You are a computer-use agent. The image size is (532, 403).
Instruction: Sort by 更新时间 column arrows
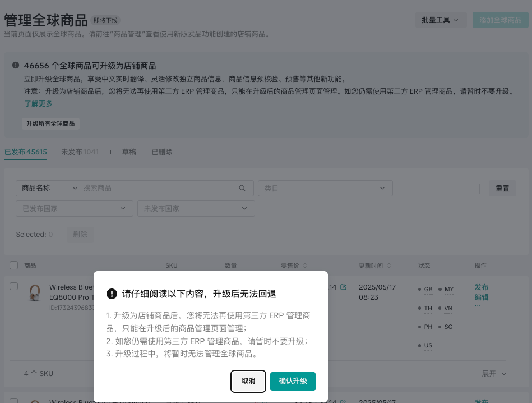click(388, 265)
